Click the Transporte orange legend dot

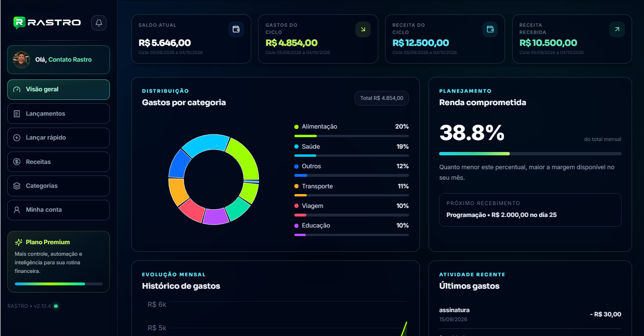pyautogui.click(x=297, y=186)
